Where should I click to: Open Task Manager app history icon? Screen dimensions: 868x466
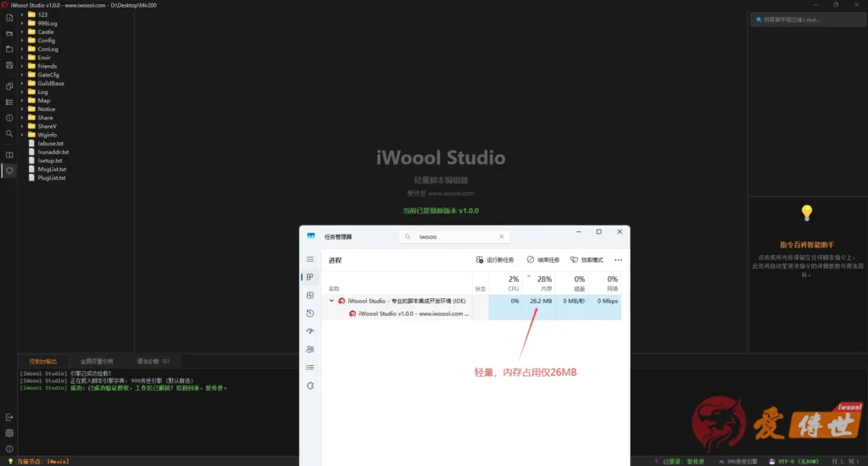[x=310, y=313]
